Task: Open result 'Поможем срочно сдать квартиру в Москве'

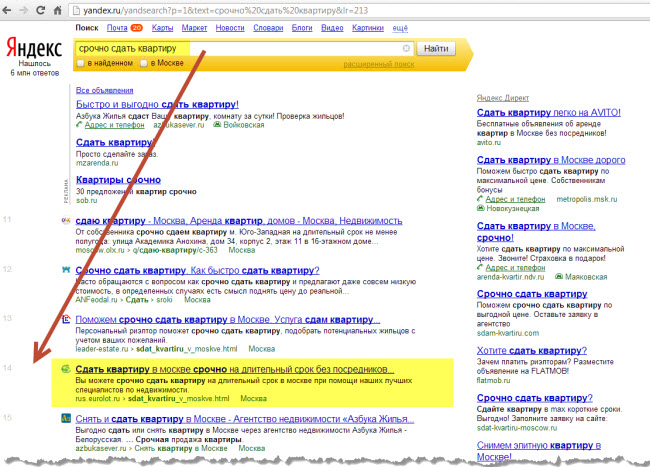Action: point(228,319)
